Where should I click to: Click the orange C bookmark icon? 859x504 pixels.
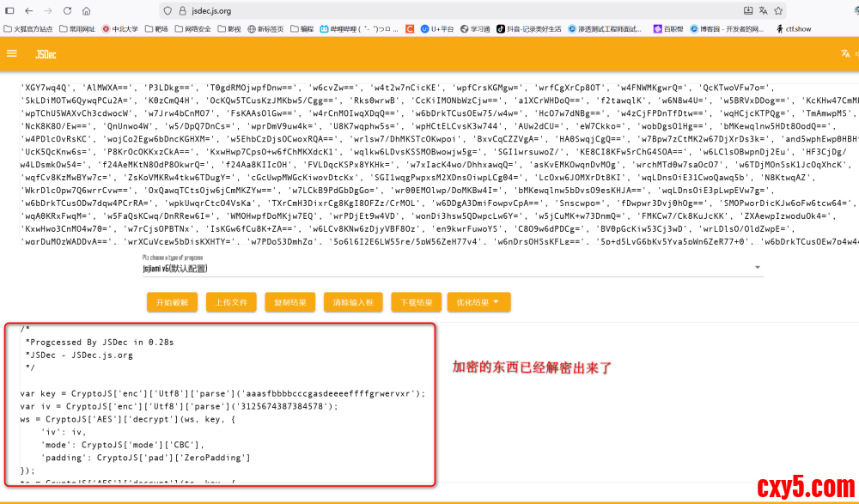coord(410,29)
